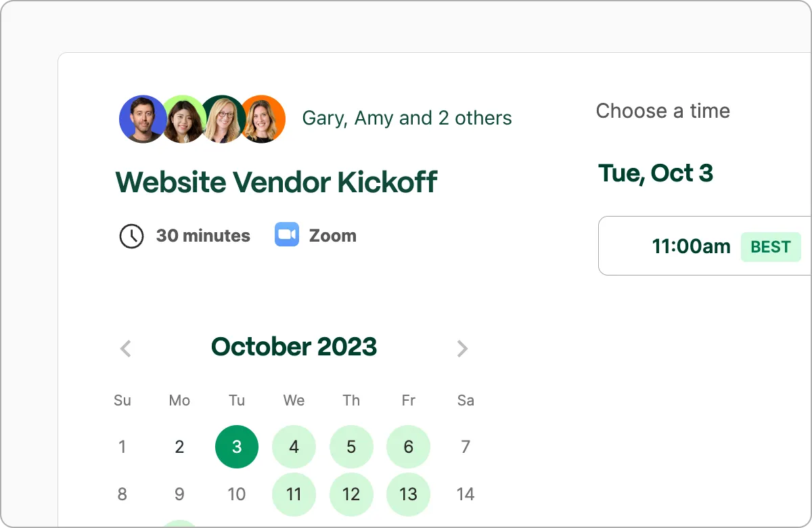Click the Tue, Oct 3 heading
Screen dimensions: 812x528
[656, 173]
